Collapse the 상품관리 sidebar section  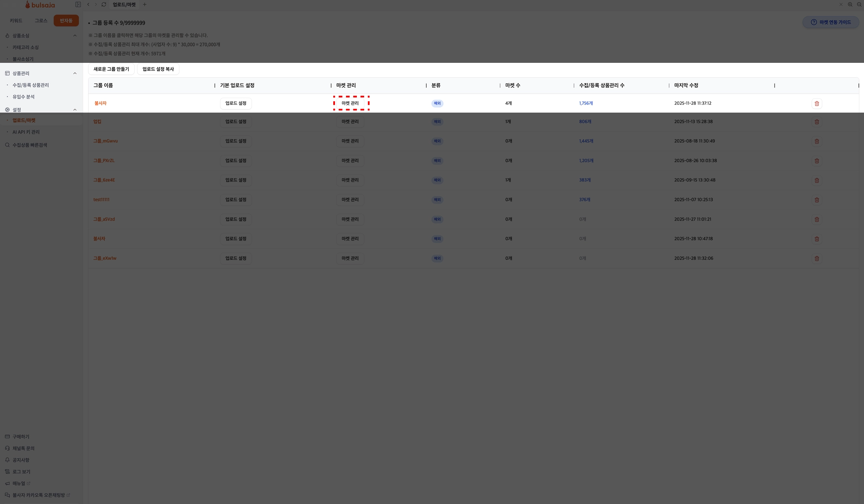[x=75, y=73]
